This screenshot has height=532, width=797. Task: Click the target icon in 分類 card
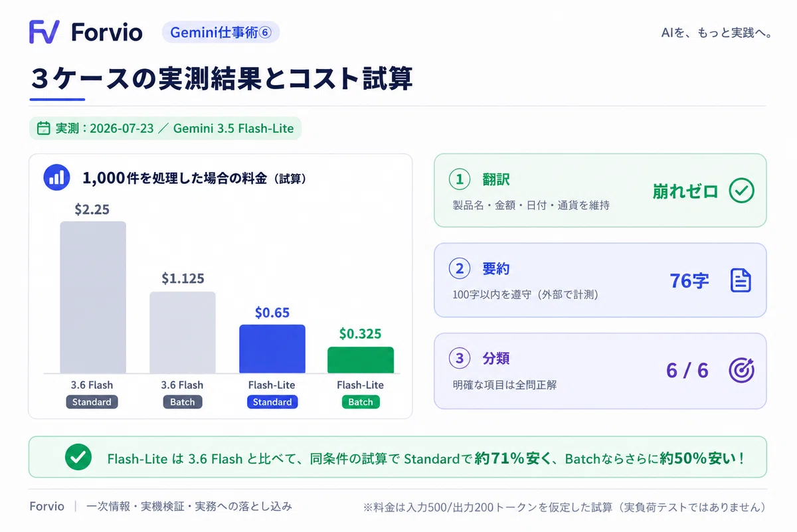pyautogui.click(x=741, y=370)
